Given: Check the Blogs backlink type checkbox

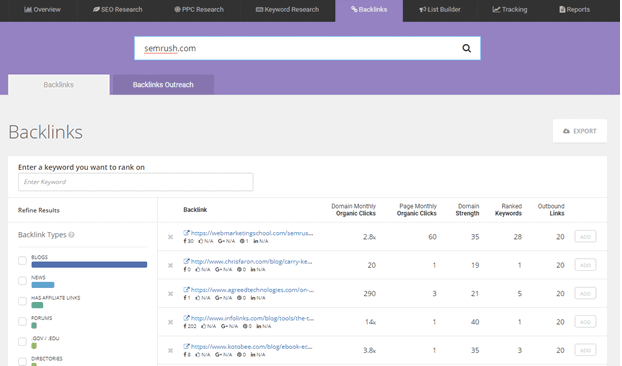Looking at the screenshot, I should 22,261.
